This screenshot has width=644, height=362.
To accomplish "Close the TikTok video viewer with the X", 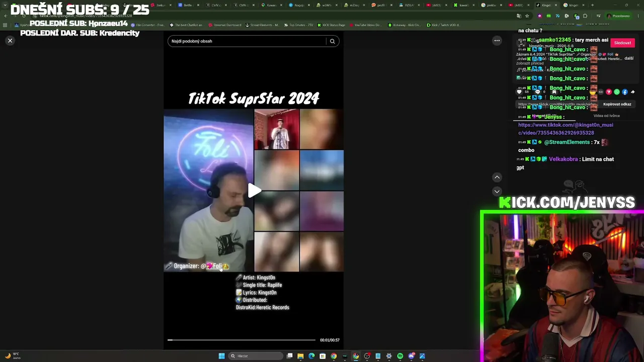I will [x=10, y=41].
